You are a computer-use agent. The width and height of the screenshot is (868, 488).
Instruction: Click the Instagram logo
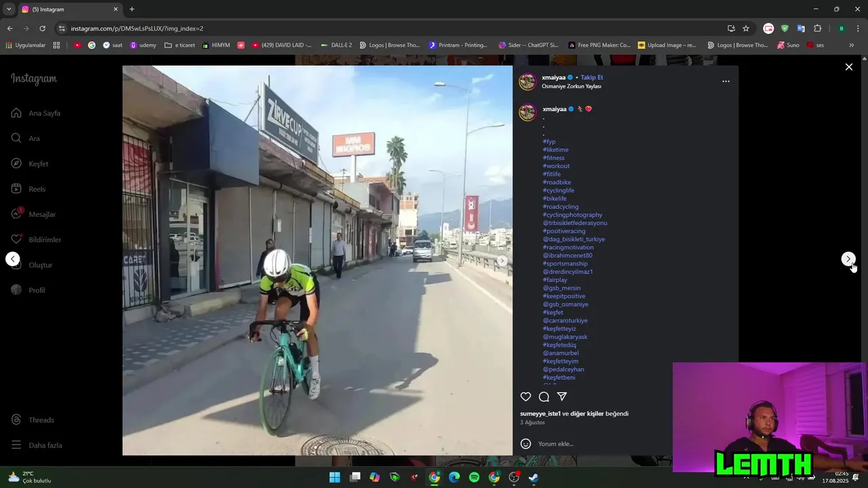(x=34, y=79)
